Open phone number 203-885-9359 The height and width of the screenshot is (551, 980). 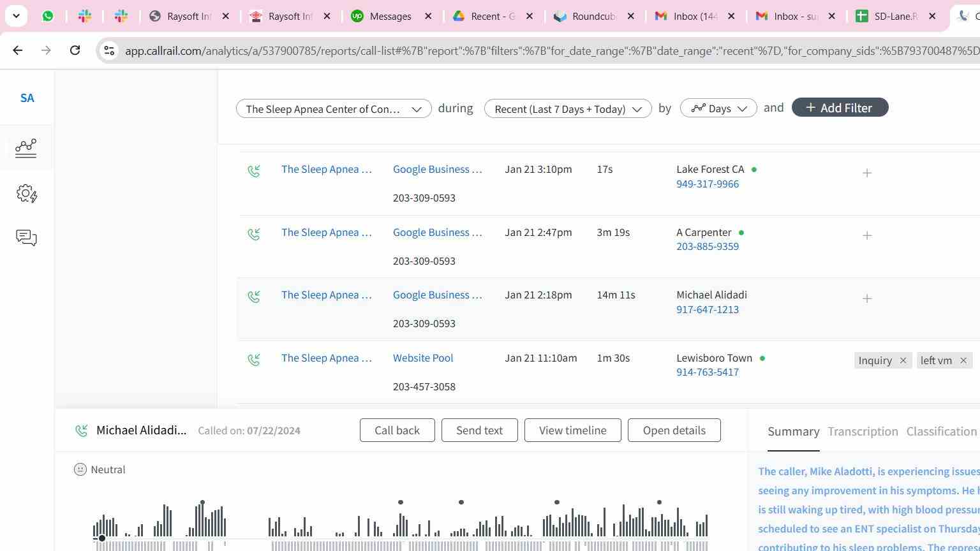click(708, 246)
